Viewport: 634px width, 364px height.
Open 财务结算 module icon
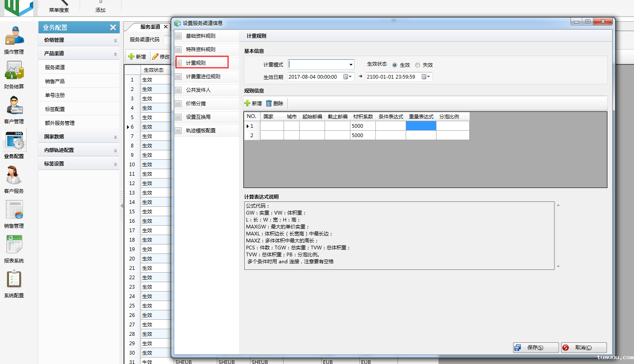pos(14,71)
